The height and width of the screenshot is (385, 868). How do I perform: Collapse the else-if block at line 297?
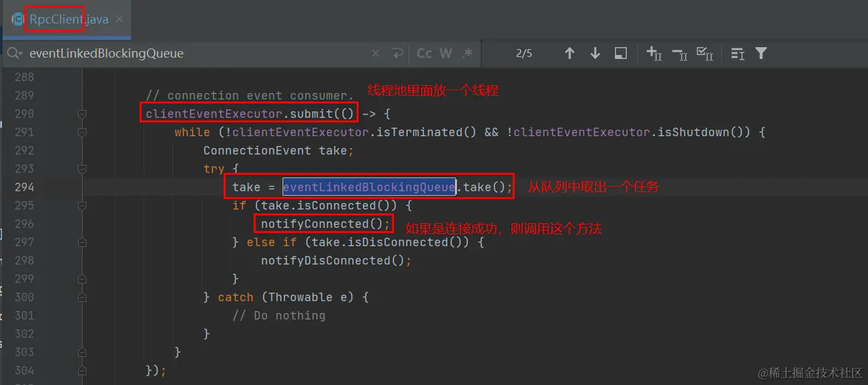[x=83, y=242]
